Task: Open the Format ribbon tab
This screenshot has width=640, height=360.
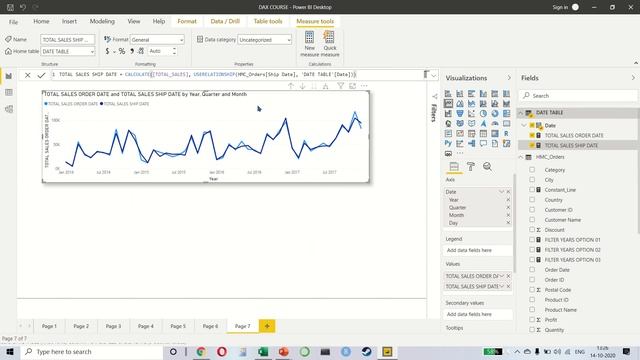Action: tap(187, 21)
